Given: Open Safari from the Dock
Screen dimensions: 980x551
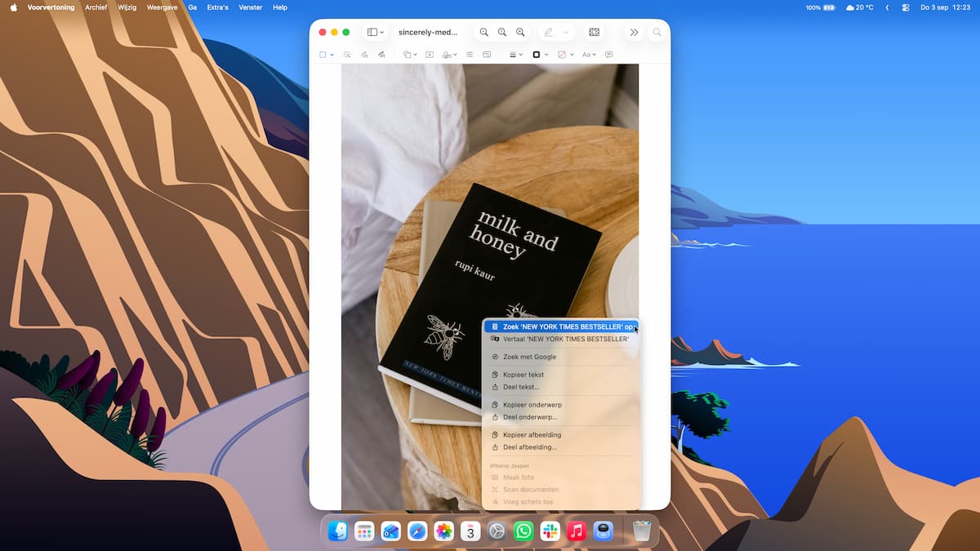Looking at the screenshot, I should [x=417, y=531].
